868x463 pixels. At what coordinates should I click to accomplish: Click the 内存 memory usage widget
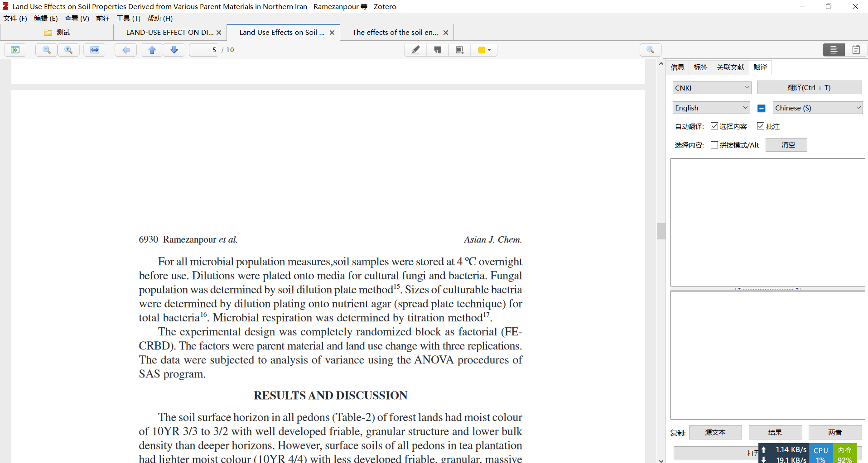845,453
